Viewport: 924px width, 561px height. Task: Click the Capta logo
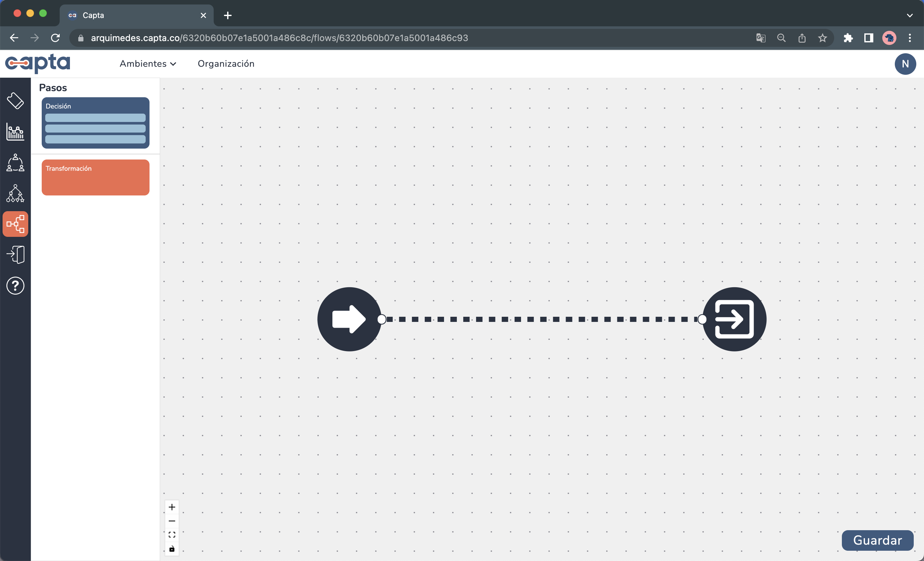tap(38, 63)
